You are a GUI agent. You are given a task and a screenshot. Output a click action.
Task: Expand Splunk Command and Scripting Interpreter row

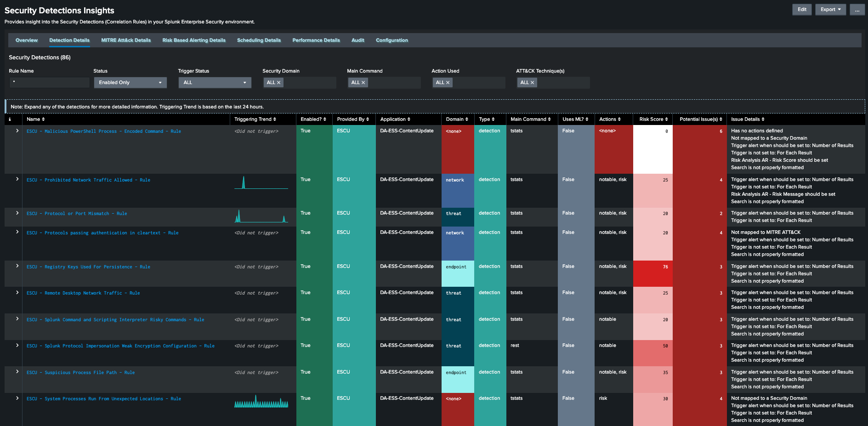(17, 319)
